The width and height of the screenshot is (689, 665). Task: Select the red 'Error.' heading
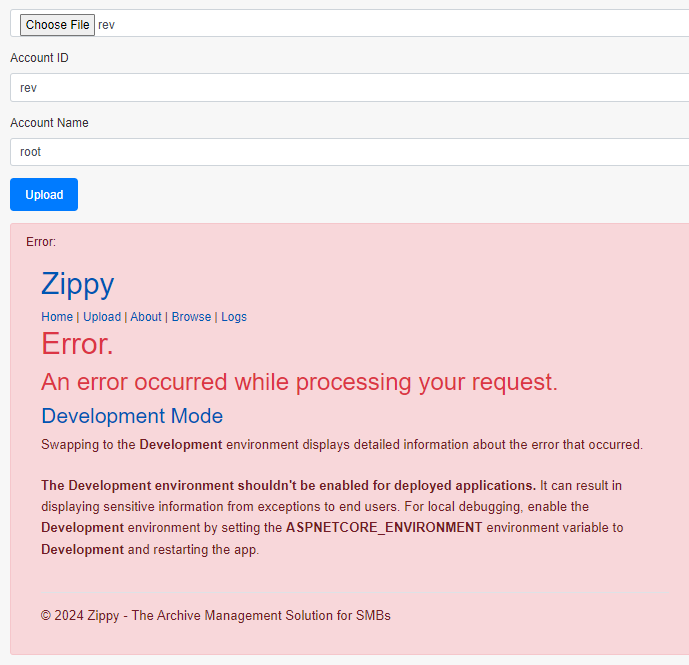[x=77, y=344]
